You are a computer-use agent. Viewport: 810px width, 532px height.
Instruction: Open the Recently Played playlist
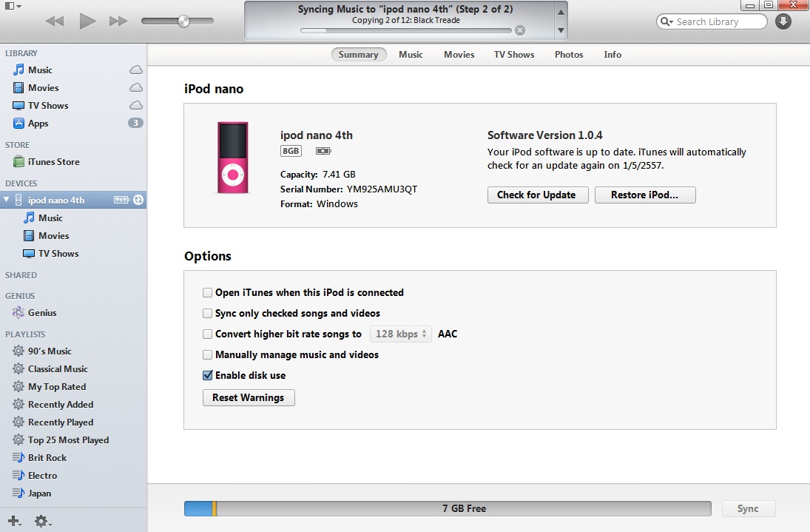click(61, 422)
